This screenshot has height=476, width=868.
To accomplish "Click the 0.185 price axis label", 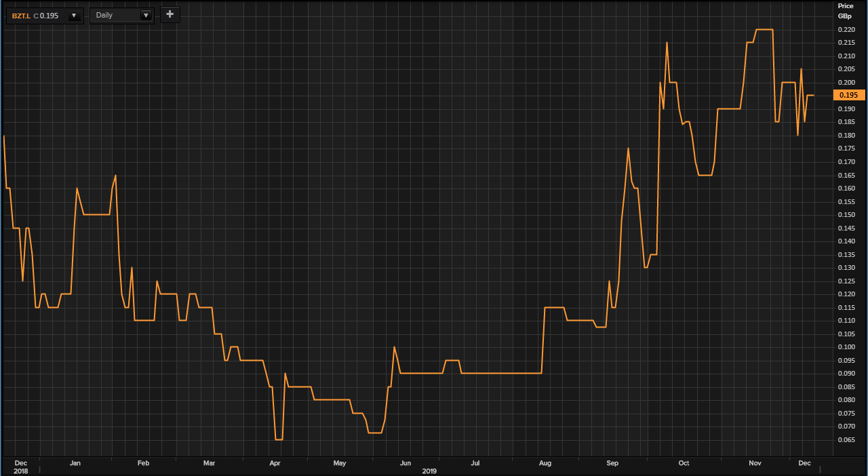I will 846,122.
